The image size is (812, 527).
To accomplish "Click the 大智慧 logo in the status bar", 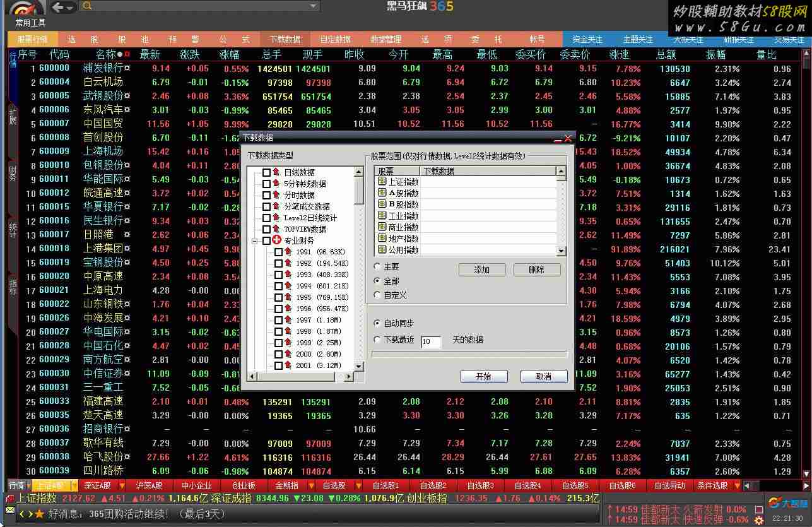I will pyautogui.click(x=787, y=503).
